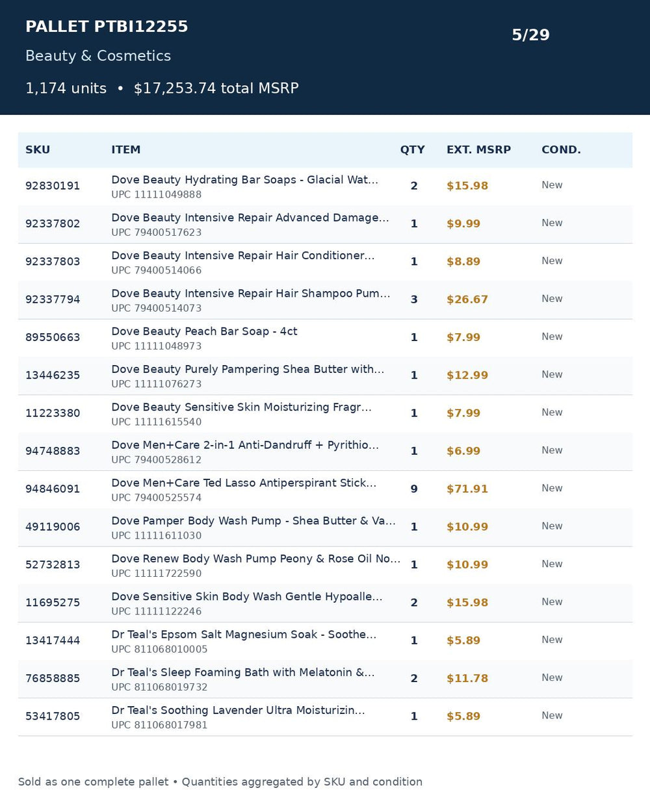Click the PALLET PTBI12255 title
Screen dimensions: 650x812
(x=107, y=27)
